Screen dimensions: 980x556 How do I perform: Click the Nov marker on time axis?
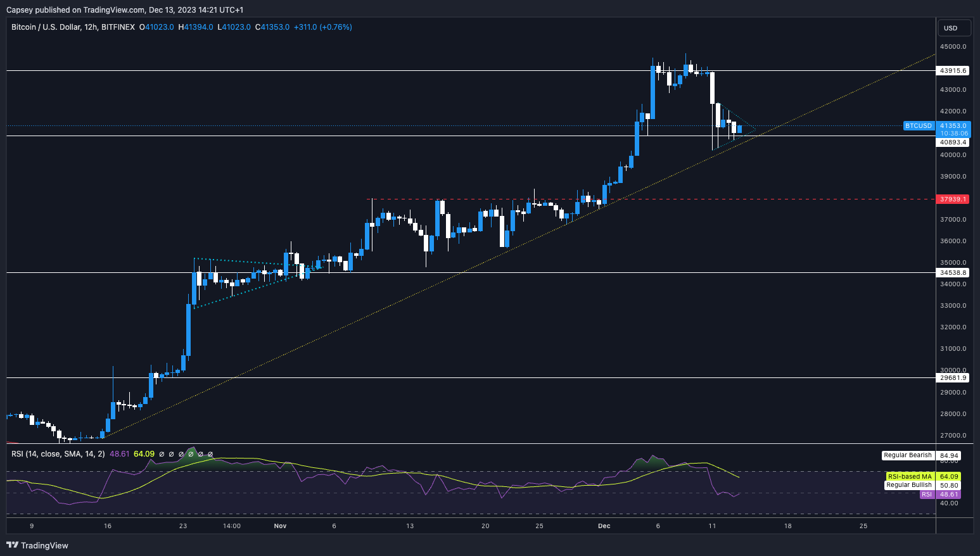pyautogui.click(x=280, y=526)
